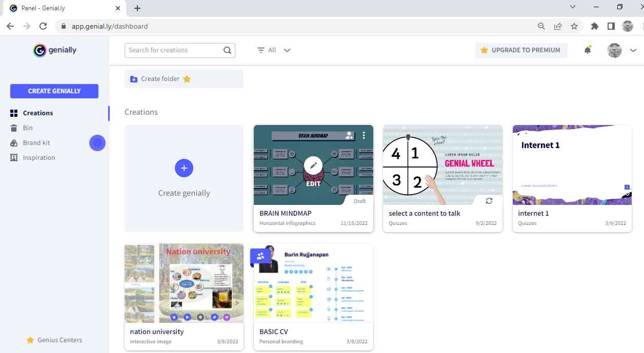Click the internet 1 card title

click(533, 213)
